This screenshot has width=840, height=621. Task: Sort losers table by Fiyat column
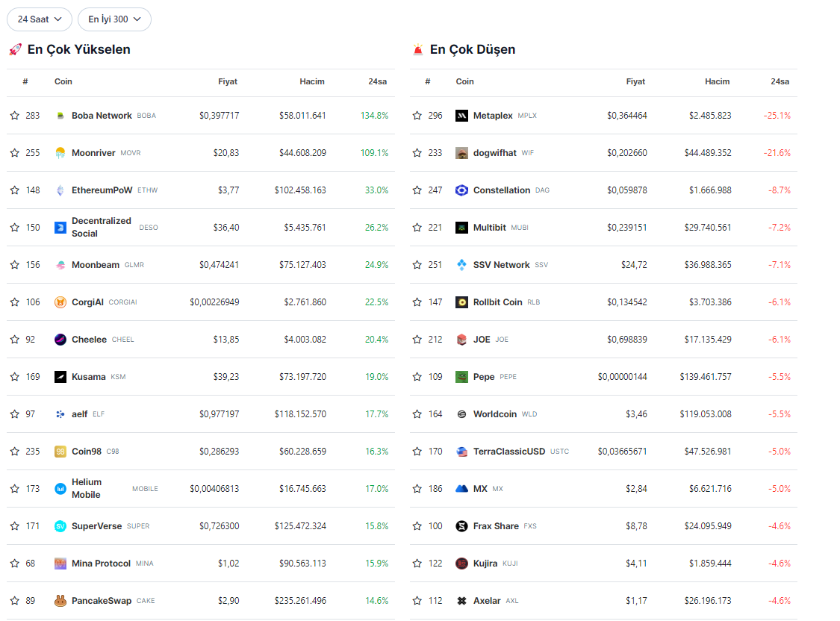coord(635,81)
